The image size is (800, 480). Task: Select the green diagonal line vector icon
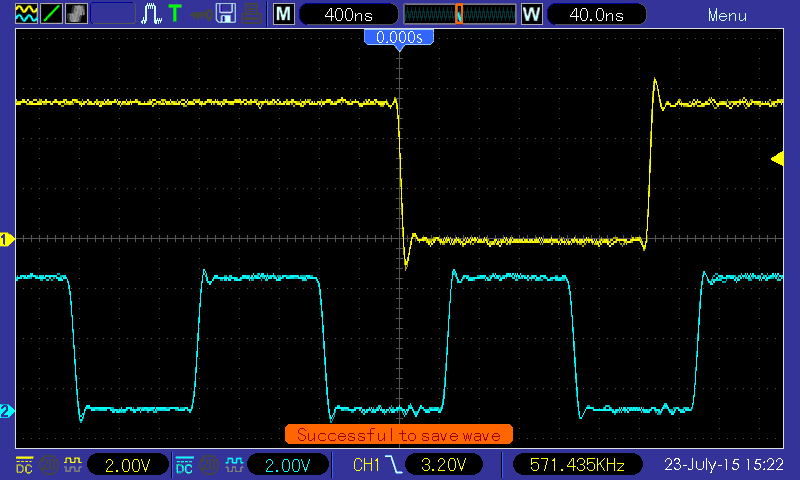49,14
